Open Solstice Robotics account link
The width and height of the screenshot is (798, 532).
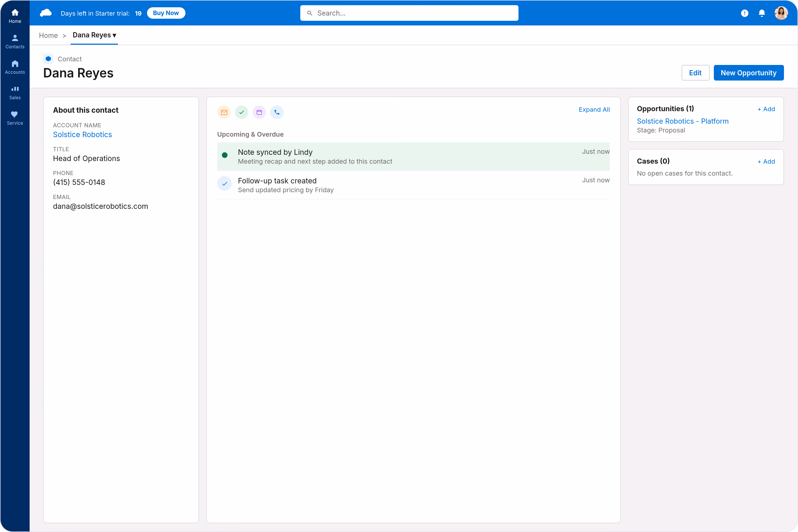click(82, 135)
